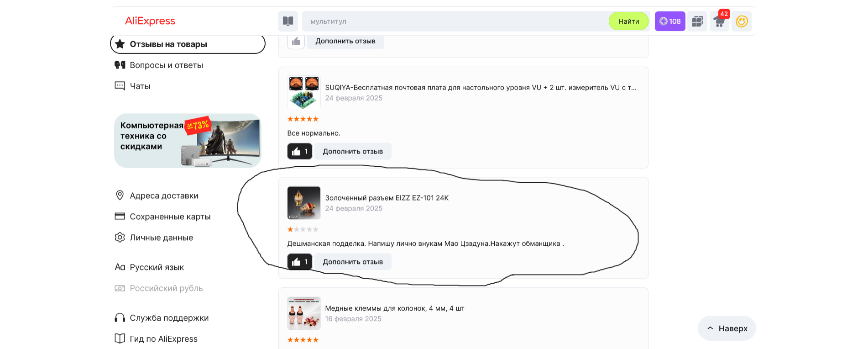Click the green Найти search button
The image size is (868, 349).
(x=628, y=21)
